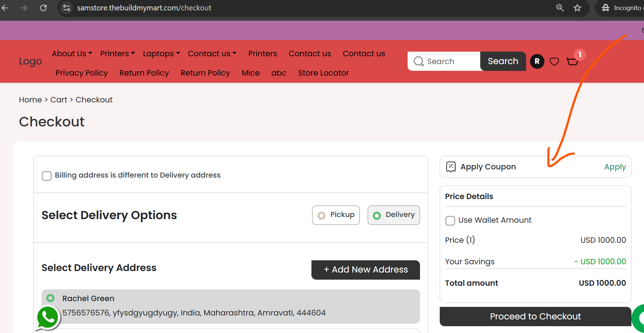This screenshot has width=644, height=333.
Task: Click the Your Savings USD 1000.00 value
Action: click(600, 262)
